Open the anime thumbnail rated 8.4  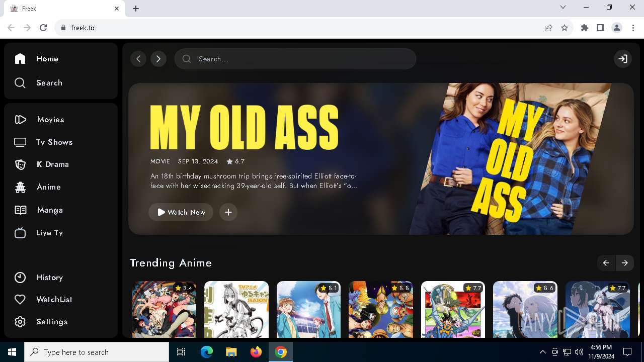165,309
